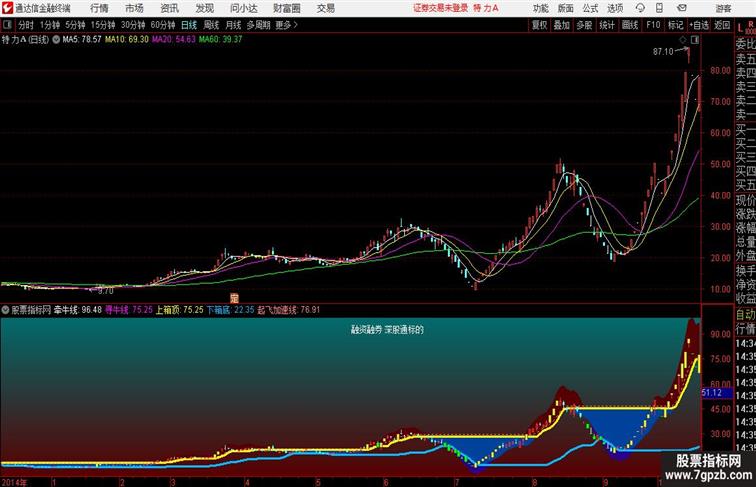This screenshot has width=756, height=487.
Task: Select the 月线 period tab
Action: [x=233, y=25]
